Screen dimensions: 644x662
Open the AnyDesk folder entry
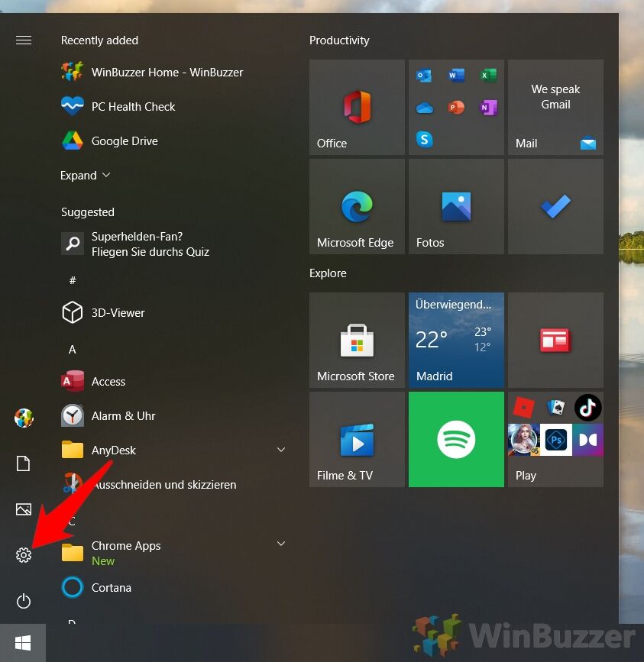click(x=173, y=450)
